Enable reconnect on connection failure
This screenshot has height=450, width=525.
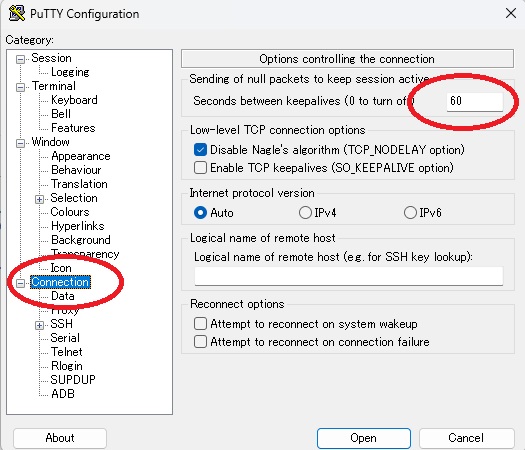click(x=200, y=342)
